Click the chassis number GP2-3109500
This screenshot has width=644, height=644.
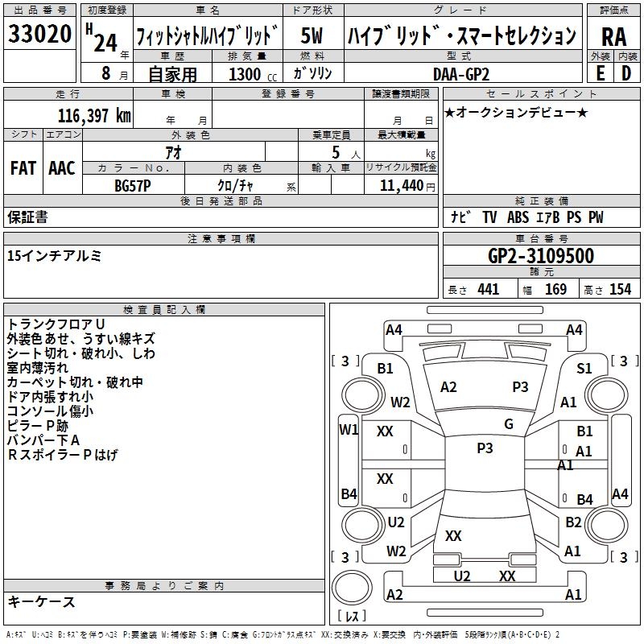click(x=540, y=256)
